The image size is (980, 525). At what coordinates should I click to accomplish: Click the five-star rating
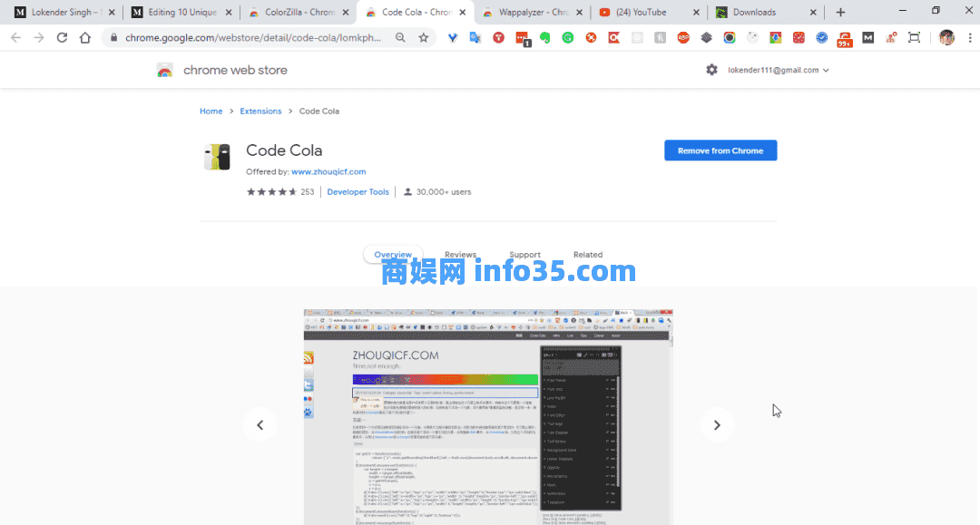[271, 192]
